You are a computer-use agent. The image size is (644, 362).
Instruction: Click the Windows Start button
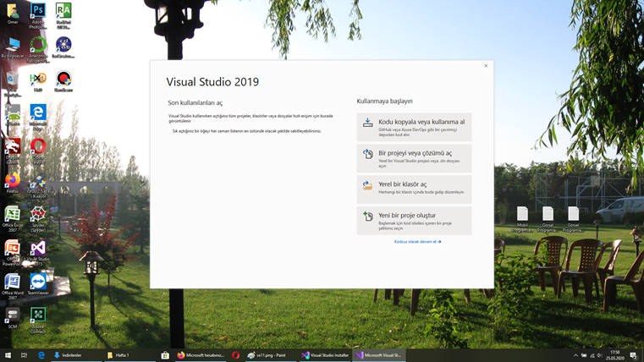click(x=8, y=355)
